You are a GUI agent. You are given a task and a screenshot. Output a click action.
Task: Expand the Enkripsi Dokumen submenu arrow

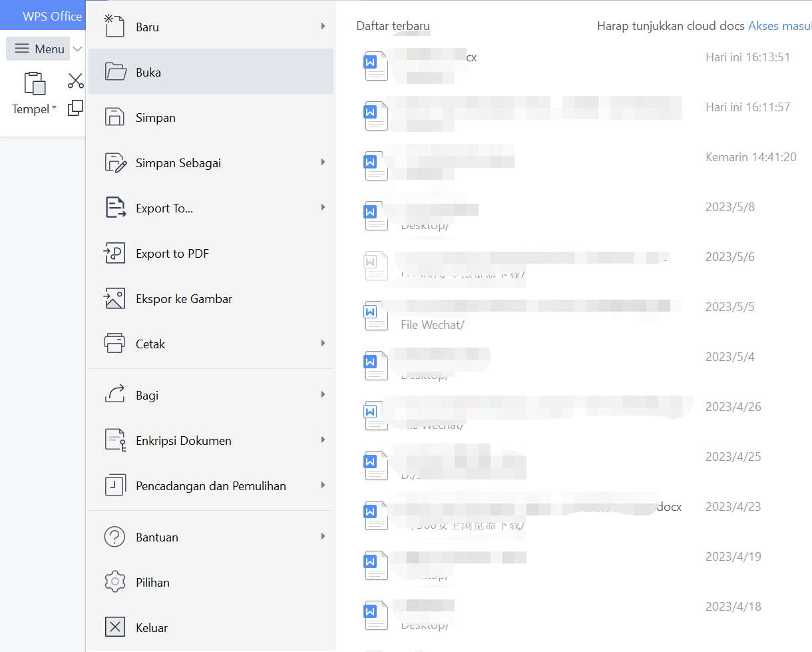click(x=323, y=440)
